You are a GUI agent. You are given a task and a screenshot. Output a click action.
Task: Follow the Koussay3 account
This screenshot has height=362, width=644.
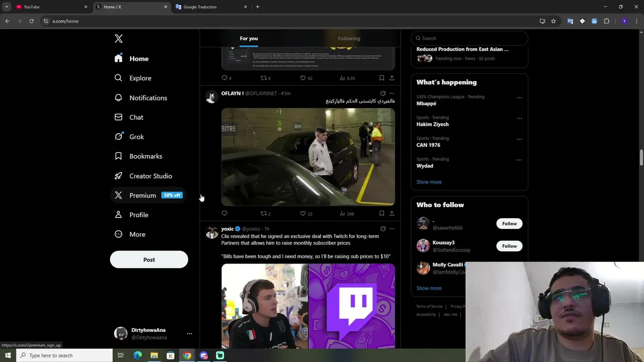[509, 246]
